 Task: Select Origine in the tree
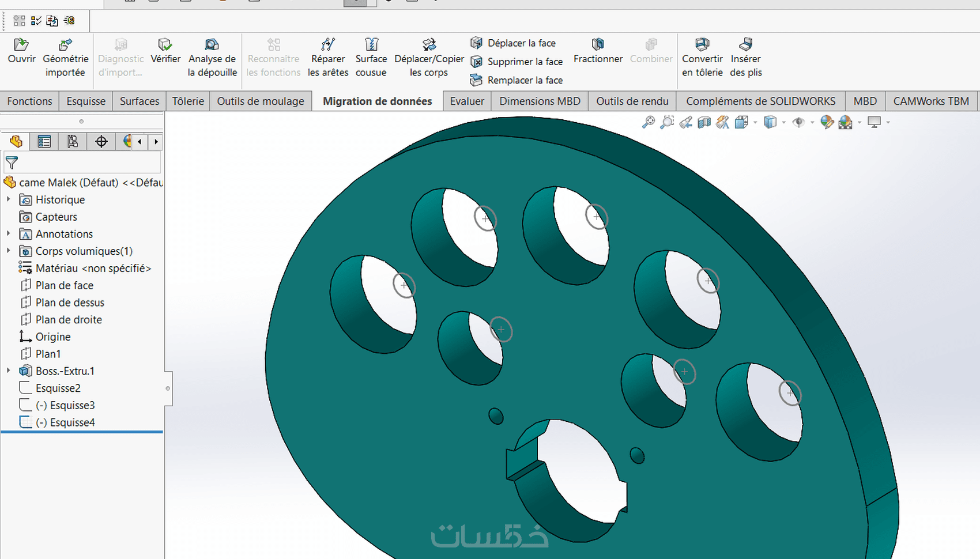pos(45,337)
